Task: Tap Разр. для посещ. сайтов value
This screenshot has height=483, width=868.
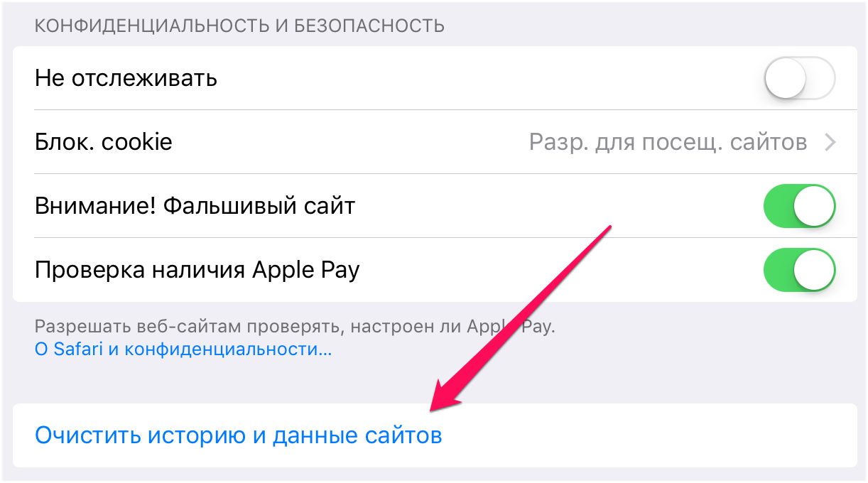Action: click(x=668, y=142)
